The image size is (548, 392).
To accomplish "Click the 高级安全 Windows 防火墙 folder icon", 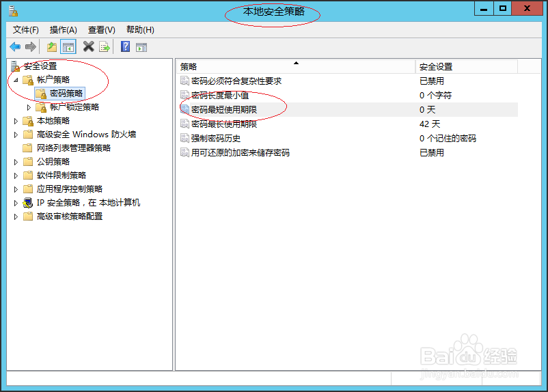I will [x=28, y=135].
